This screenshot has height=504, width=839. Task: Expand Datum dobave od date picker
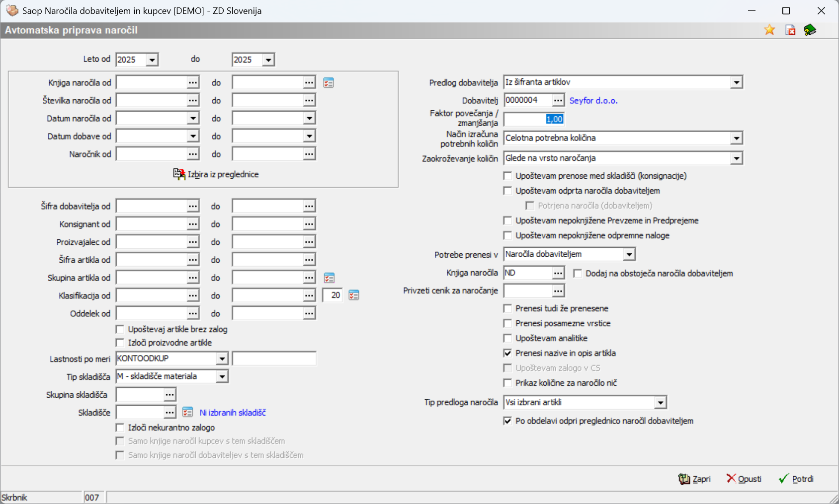click(x=193, y=136)
